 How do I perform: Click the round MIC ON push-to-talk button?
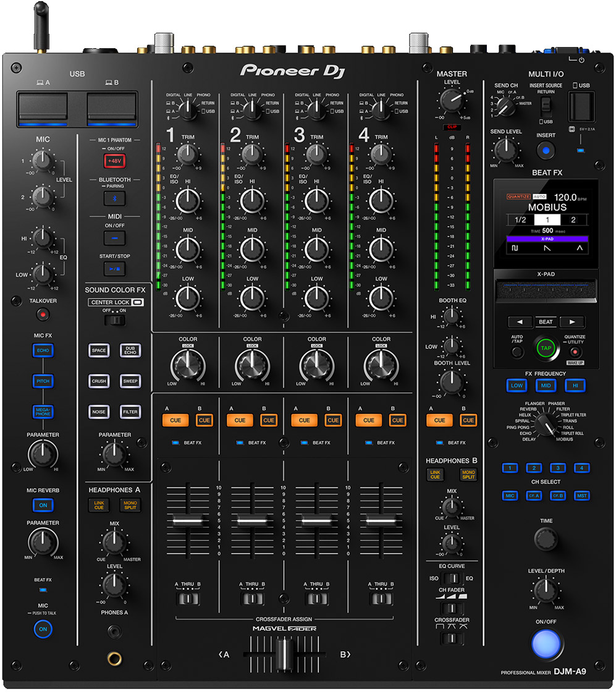point(43,629)
